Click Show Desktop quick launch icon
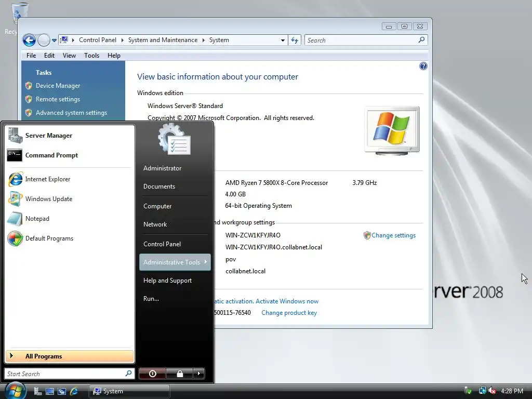The width and height of the screenshot is (532, 399). [50, 391]
